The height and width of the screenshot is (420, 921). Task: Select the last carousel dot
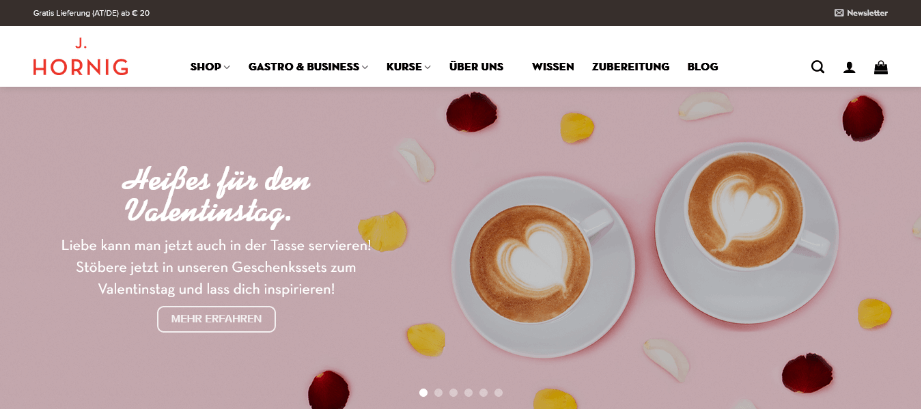(498, 393)
